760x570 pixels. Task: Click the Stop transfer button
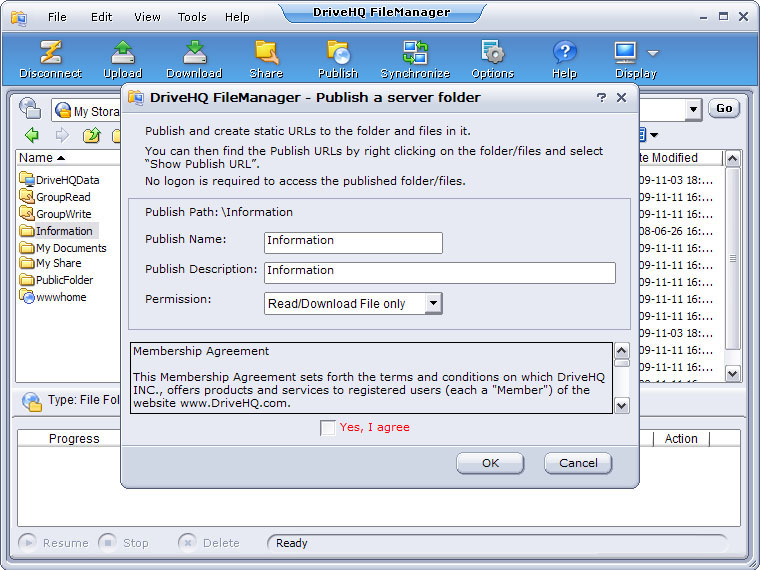[124, 542]
